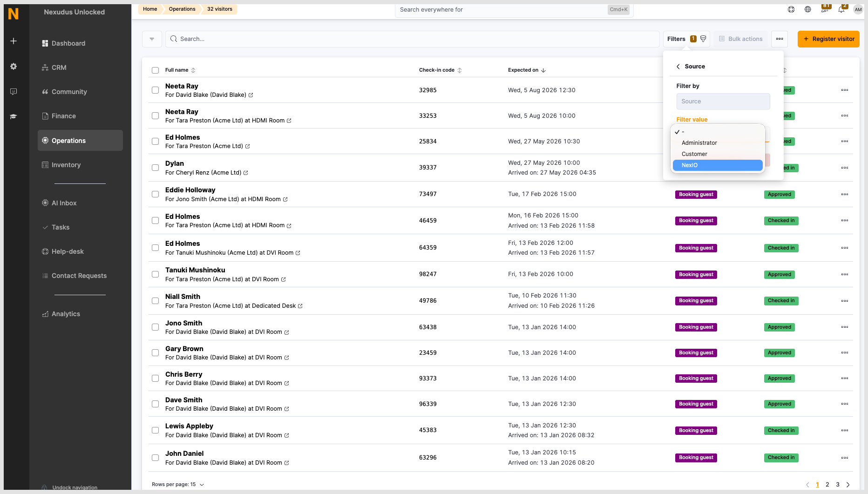Click the Register visitor button
Viewport: 868px width, 494px height.
click(x=828, y=39)
